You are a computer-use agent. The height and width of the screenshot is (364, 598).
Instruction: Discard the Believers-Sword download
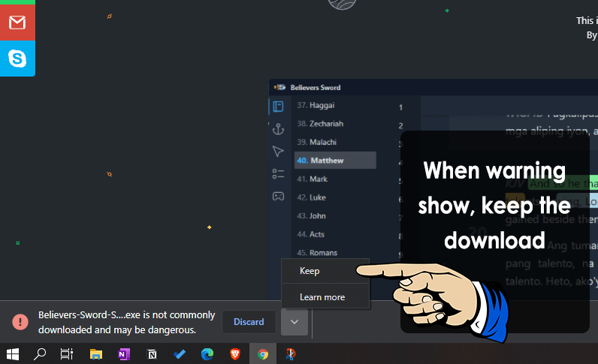(x=249, y=322)
